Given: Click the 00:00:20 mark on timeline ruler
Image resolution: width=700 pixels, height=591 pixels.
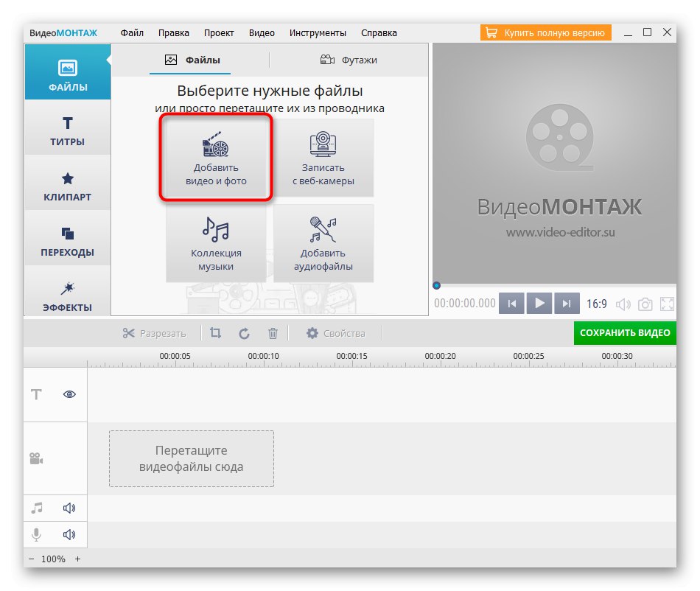Looking at the screenshot, I should pyautogui.click(x=440, y=356).
